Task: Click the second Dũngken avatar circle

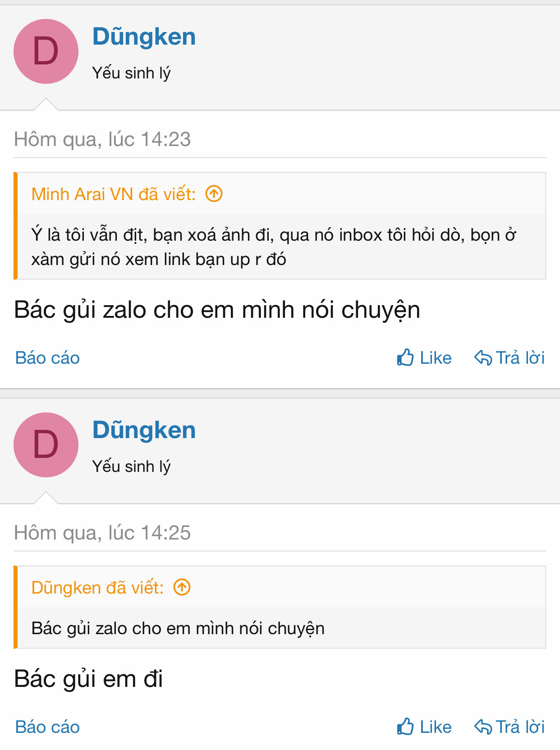Action: [46, 445]
